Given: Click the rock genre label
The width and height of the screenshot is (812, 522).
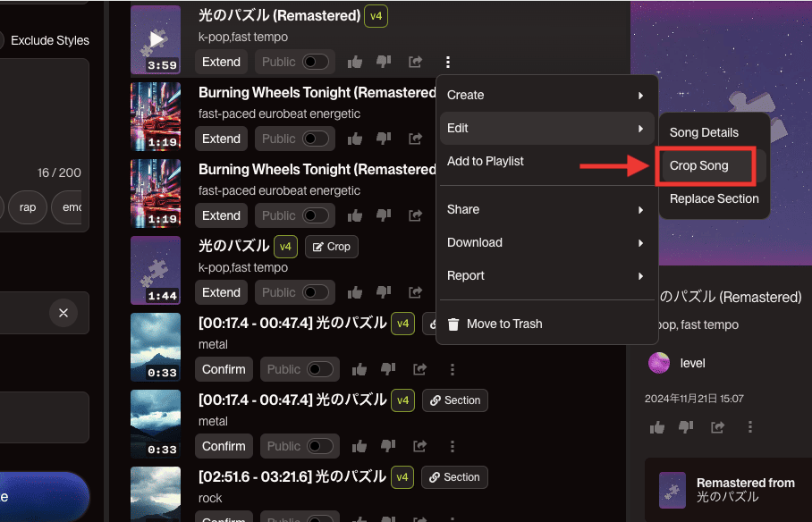Looking at the screenshot, I should point(210,498).
